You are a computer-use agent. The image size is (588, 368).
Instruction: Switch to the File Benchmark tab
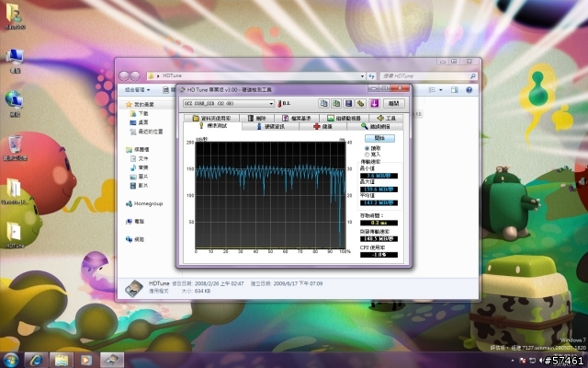pyautogui.click(x=296, y=119)
